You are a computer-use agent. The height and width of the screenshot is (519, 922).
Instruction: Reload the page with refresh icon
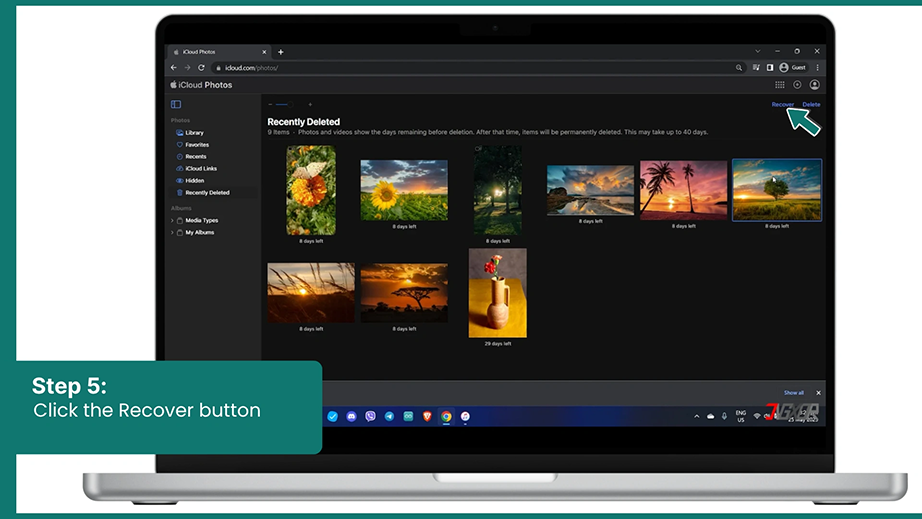201,68
